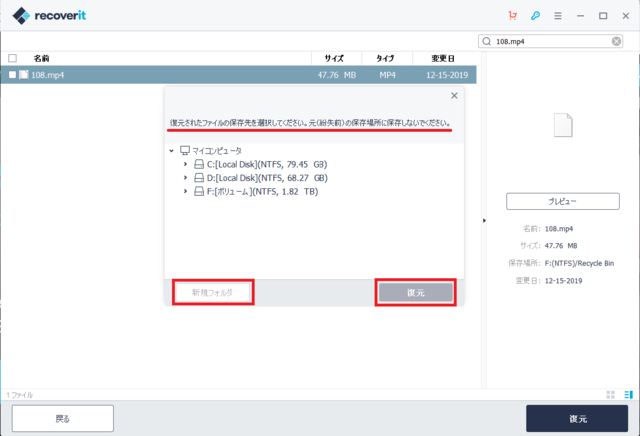Image resolution: width=640 pixels, height=436 pixels.
Task: Click the 戻る button
Action: click(62, 418)
